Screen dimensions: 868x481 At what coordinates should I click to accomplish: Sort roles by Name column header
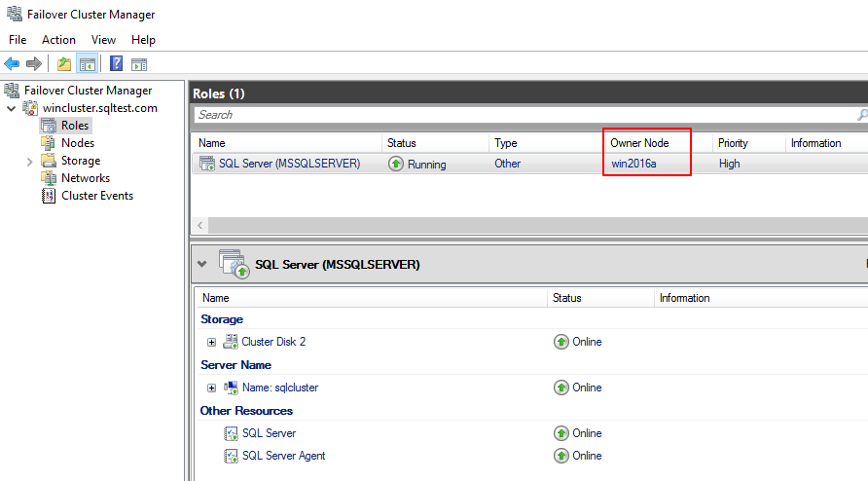pyautogui.click(x=287, y=143)
